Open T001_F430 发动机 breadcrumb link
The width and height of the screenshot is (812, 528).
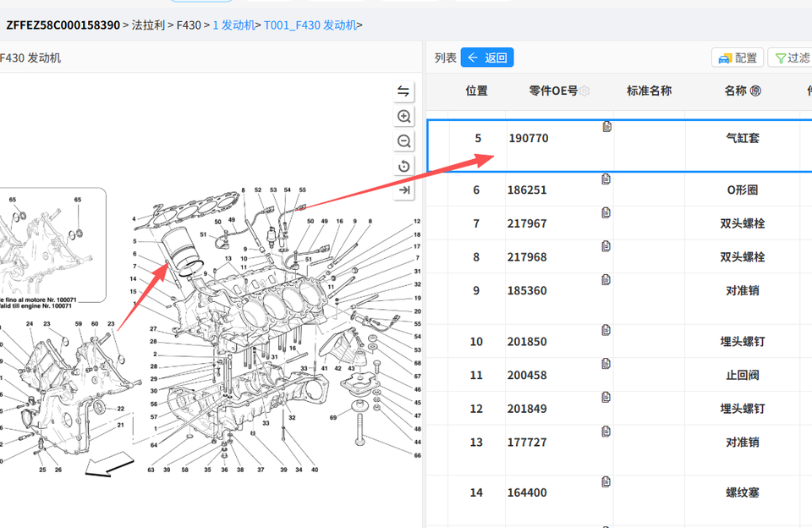(310, 25)
